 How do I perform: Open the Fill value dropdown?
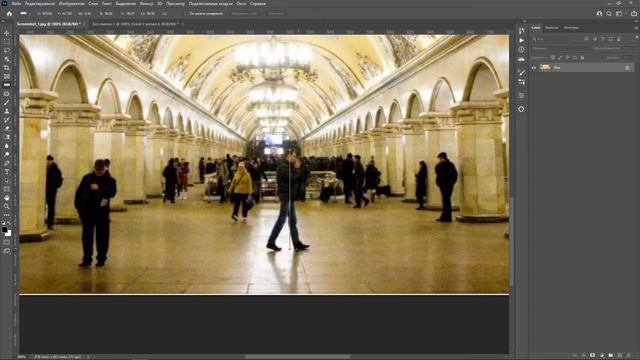pos(627,58)
